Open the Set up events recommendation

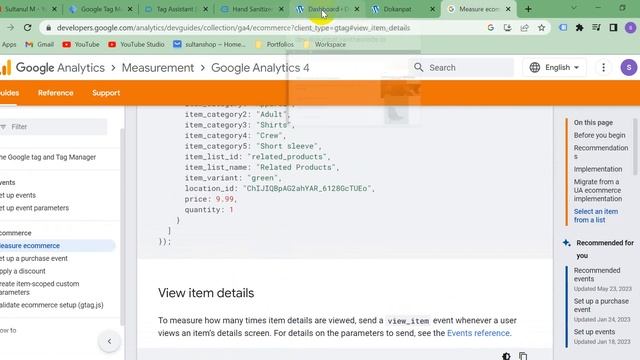pyautogui.click(x=594, y=332)
